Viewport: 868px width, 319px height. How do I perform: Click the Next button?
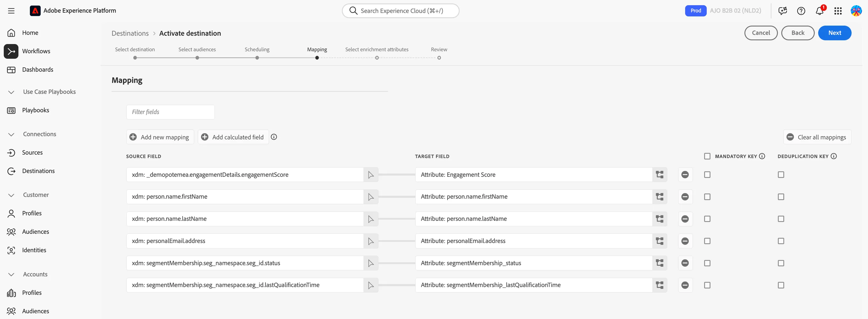835,33
